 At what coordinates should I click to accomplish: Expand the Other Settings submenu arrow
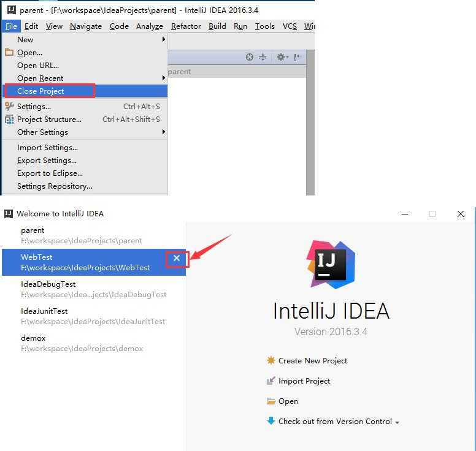(x=164, y=132)
